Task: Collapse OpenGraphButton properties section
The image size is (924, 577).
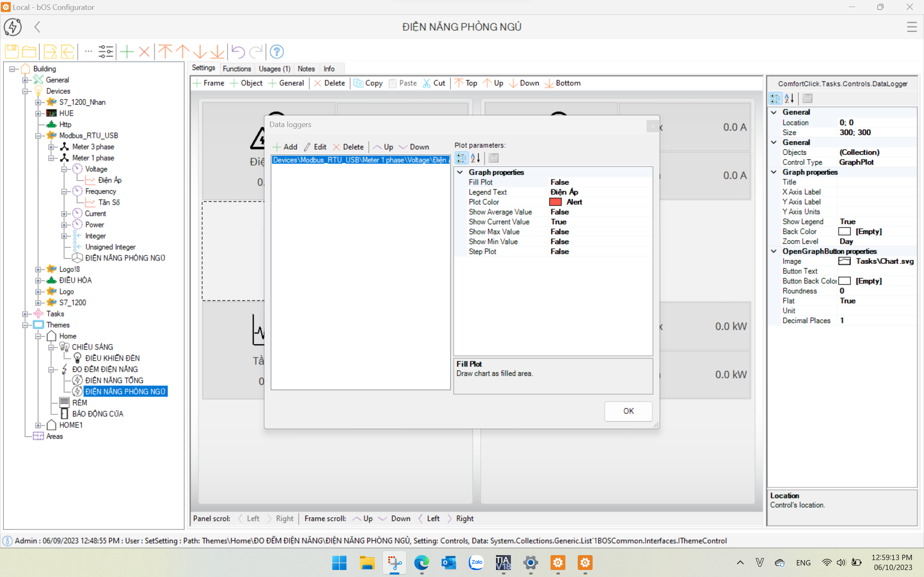Action: coord(774,251)
